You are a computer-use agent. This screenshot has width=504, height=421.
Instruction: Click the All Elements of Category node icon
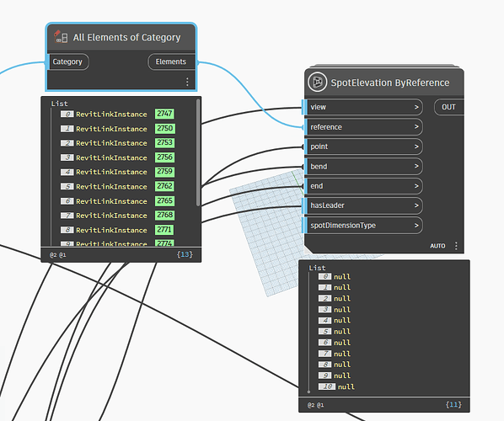point(61,37)
